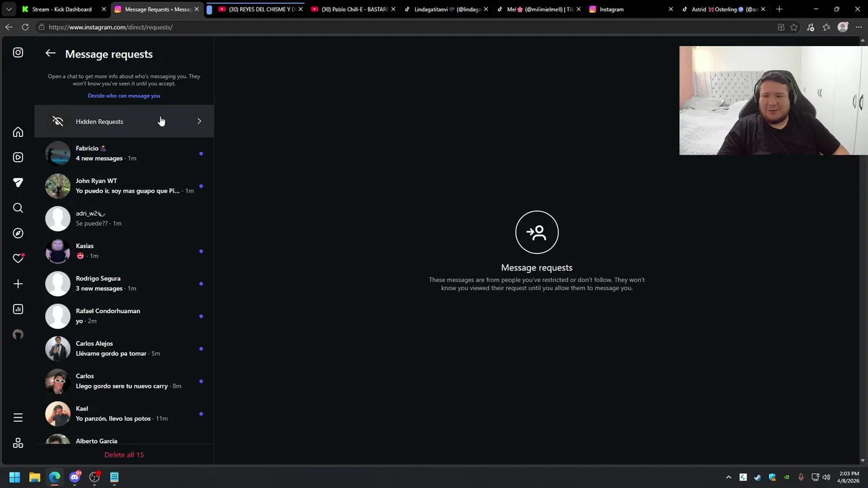Click Fabricio's profile picture
This screenshot has height=488, width=868.
(x=58, y=153)
